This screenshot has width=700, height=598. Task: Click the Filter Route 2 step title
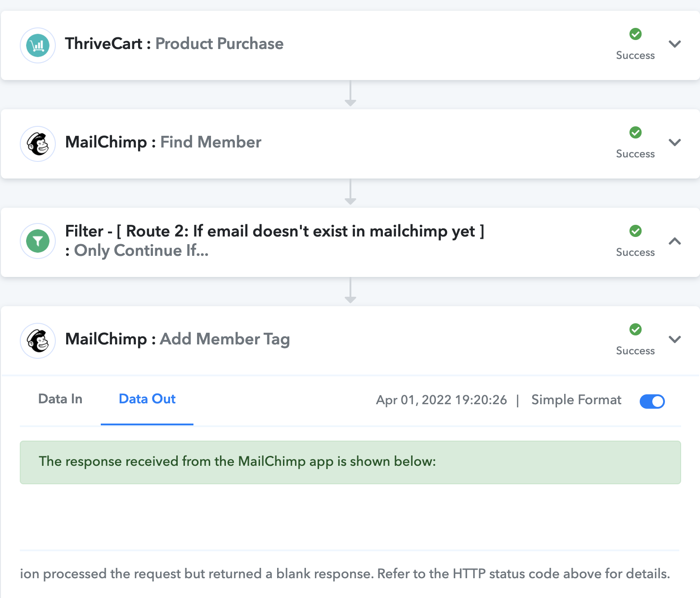(x=274, y=241)
